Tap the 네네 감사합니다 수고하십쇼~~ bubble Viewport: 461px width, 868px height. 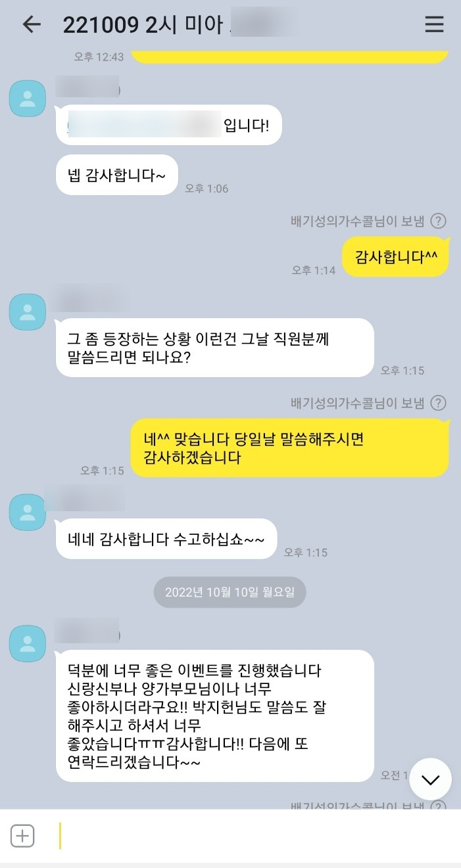166,539
